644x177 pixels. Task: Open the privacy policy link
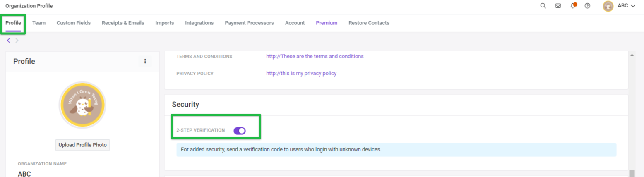pyautogui.click(x=301, y=73)
